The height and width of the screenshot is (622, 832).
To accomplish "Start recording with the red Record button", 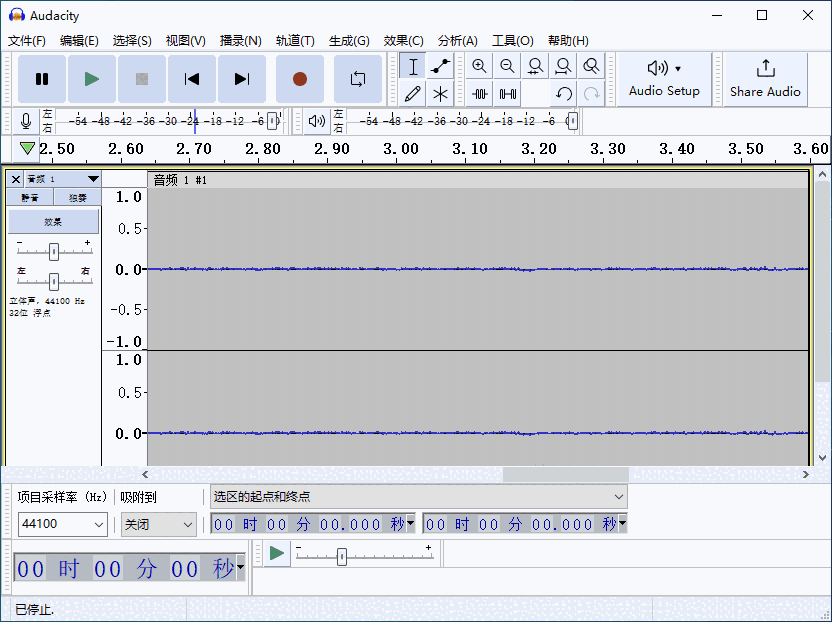I will [x=299, y=79].
